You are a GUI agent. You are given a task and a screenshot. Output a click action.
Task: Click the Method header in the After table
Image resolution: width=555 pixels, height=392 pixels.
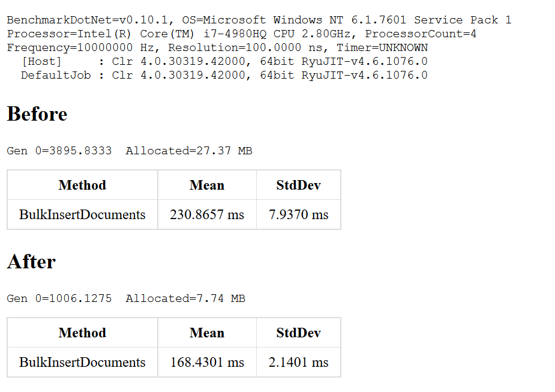(82, 333)
